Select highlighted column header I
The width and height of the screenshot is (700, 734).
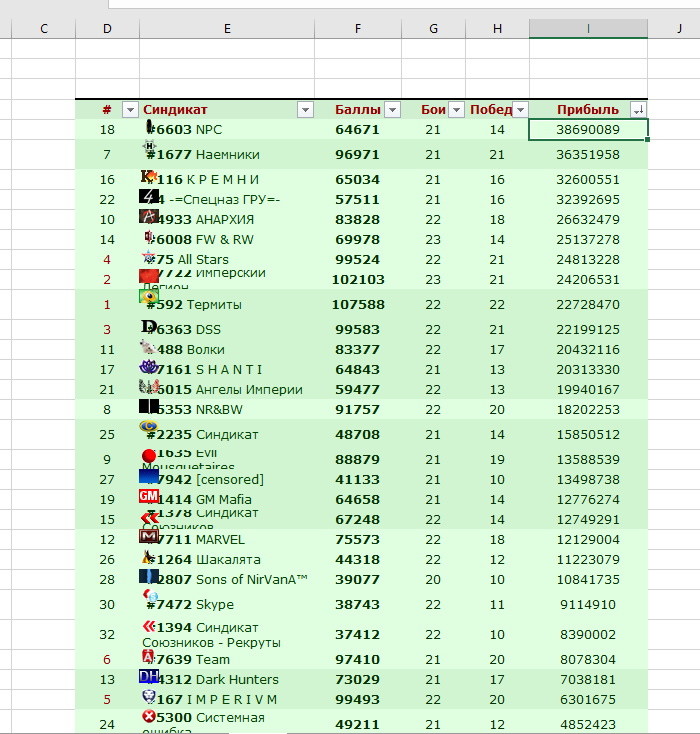click(x=588, y=29)
